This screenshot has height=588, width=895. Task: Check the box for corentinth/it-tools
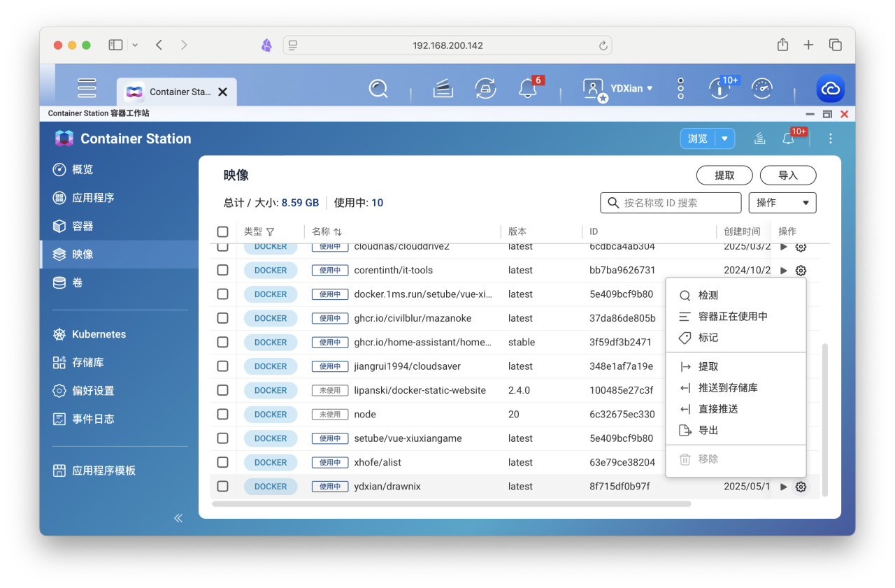pyautogui.click(x=222, y=271)
